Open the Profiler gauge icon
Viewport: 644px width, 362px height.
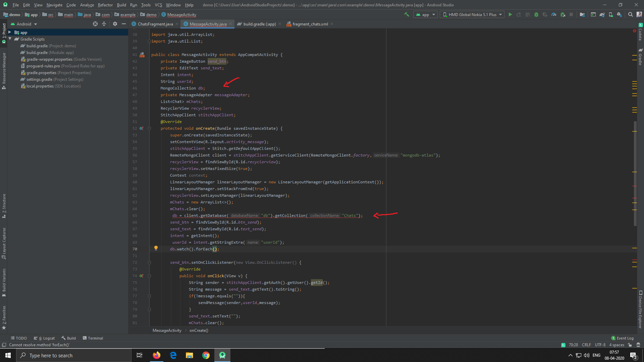pyautogui.click(x=554, y=14)
